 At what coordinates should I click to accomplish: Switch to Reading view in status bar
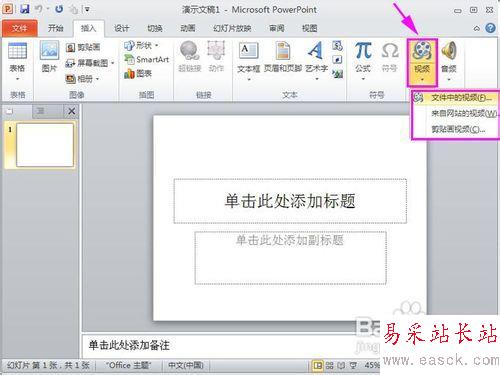coord(341,366)
